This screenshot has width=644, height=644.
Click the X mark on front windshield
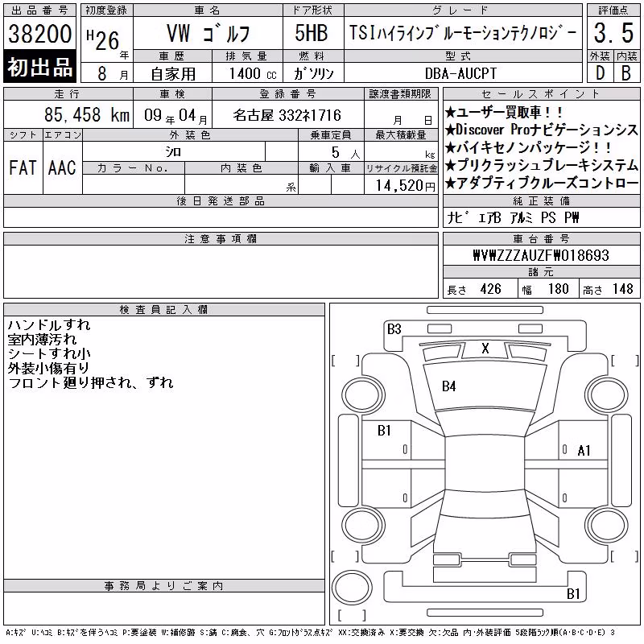click(485, 349)
